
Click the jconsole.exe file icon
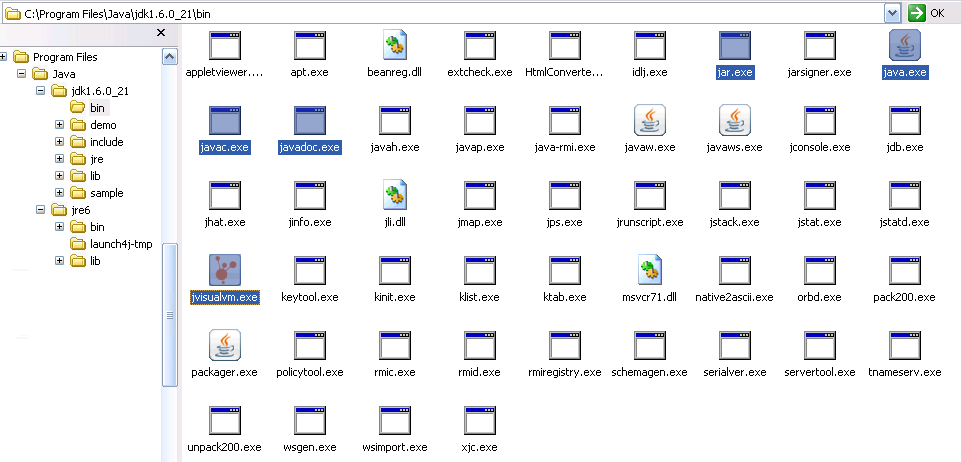pyautogui.click(x=820, y=121)
